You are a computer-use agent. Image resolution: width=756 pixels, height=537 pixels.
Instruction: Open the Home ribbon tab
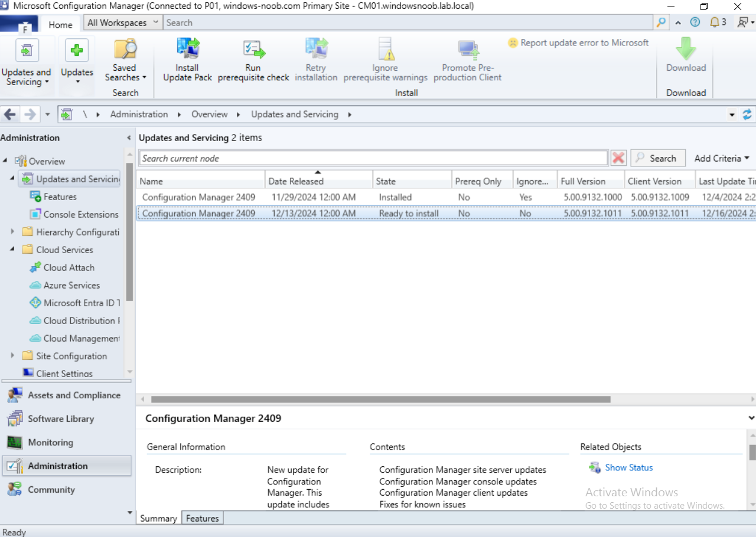[x=60, y=25]
